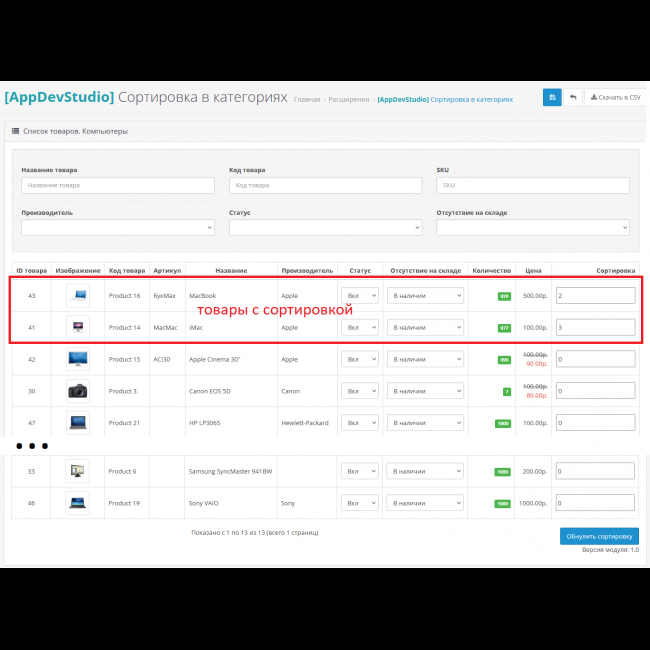The width and height of the screenshot is (650, 650).
Task: Open stock status dropdown for HP LP3065
Action: (426, 423)
